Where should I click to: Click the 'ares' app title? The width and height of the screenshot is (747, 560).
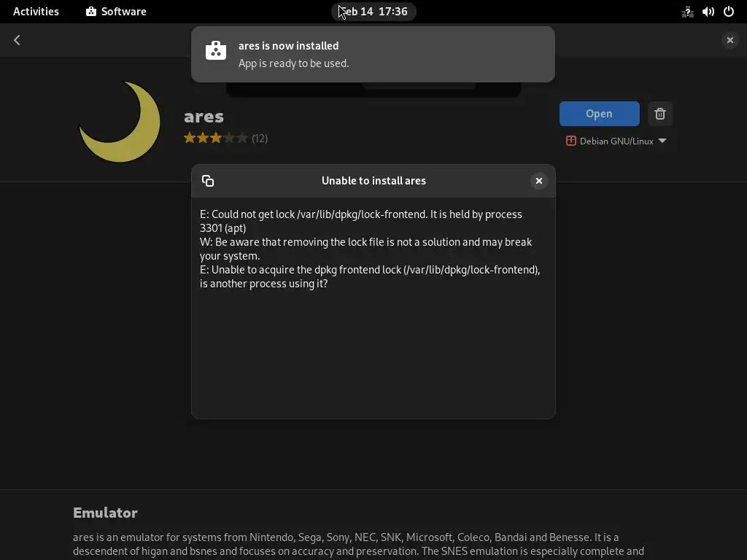click(x=204, y=116)
